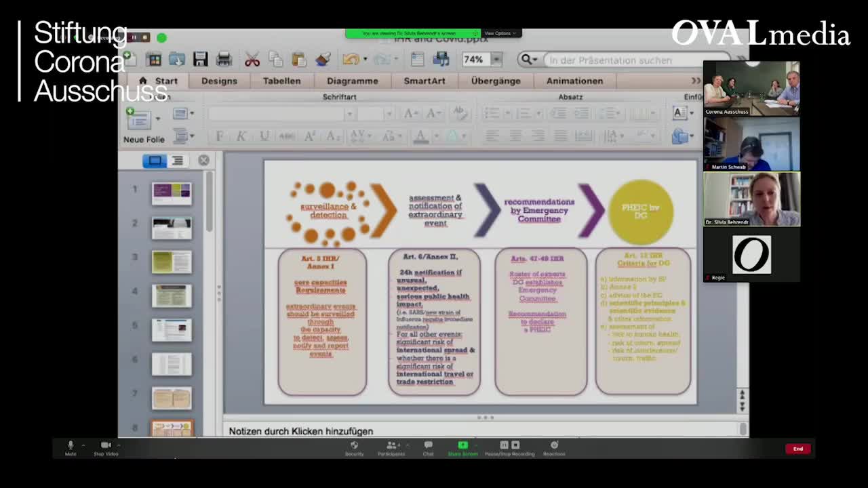Viewport: 868px width, 488px height.
Task: Toggle superscript formatting
Action: (x=310, y=137)
